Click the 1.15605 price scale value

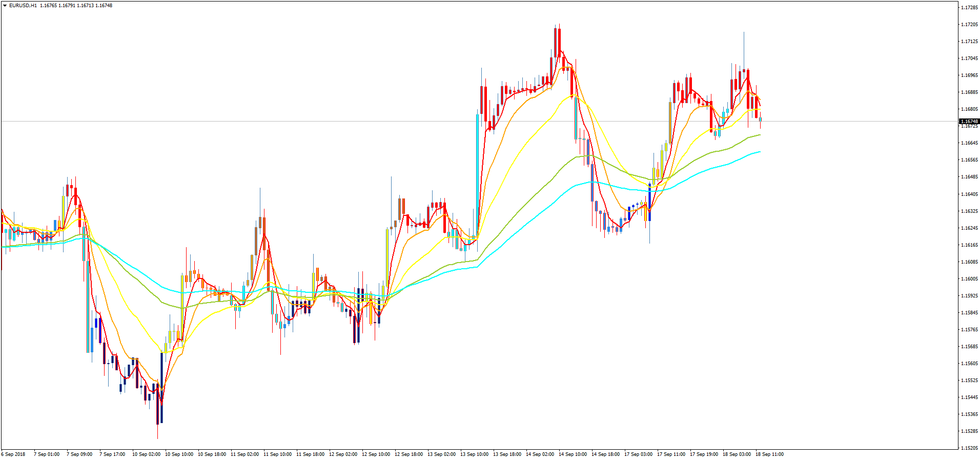coord(969,364)
